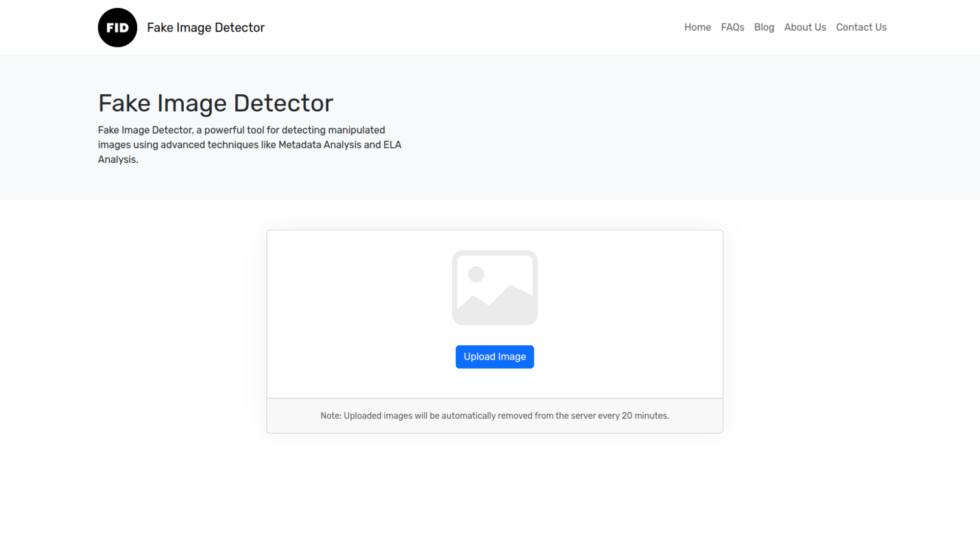
Task: Click the Fake Image Detector heading text
Action: coord(215,103)
